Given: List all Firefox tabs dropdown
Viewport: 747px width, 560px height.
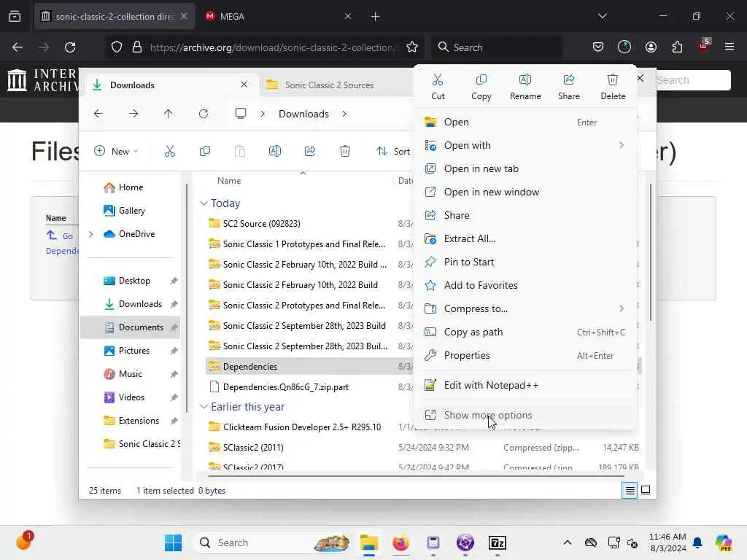Looking at the screenshot, I should click(x=603, y=16).
